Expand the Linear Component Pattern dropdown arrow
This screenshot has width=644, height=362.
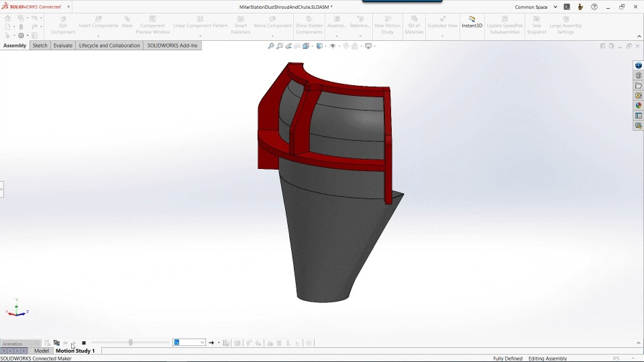tap(200, 36)
